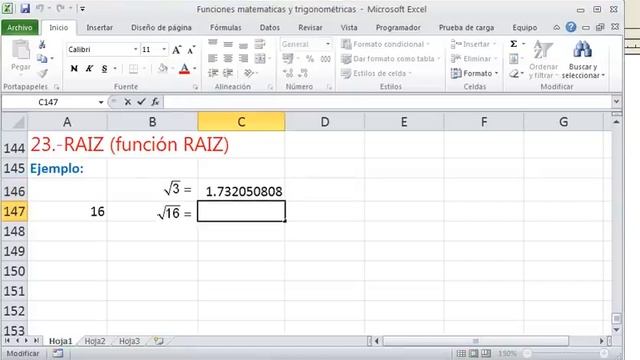Screen dimensions: 640x360
Task: Click the Cut scissors icon
Action: [x=42, y=45]
